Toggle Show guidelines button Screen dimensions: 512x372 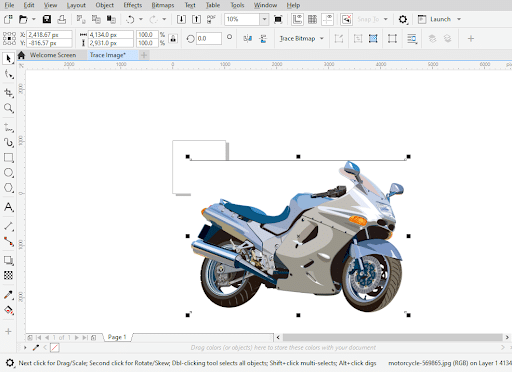pyautogui.click(x=328, y=19)
